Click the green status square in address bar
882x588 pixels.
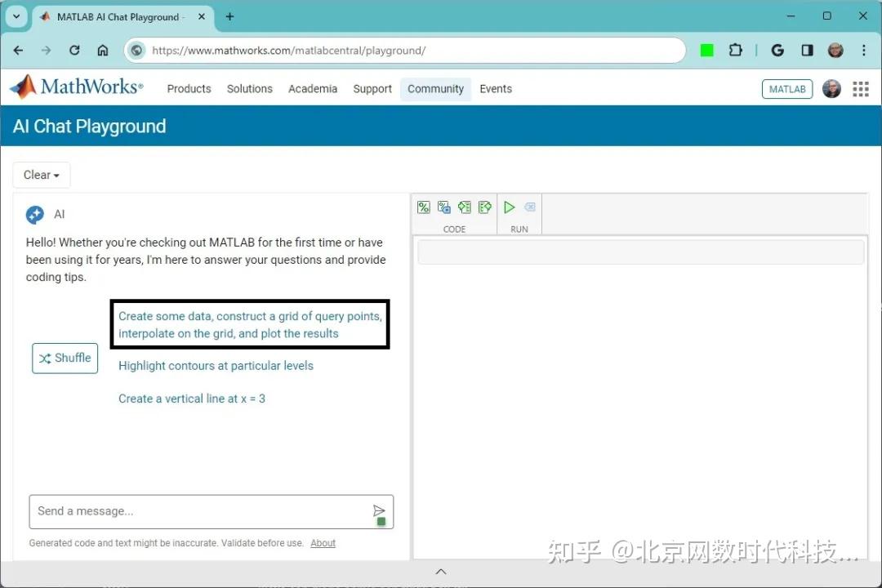click(706, 50)
